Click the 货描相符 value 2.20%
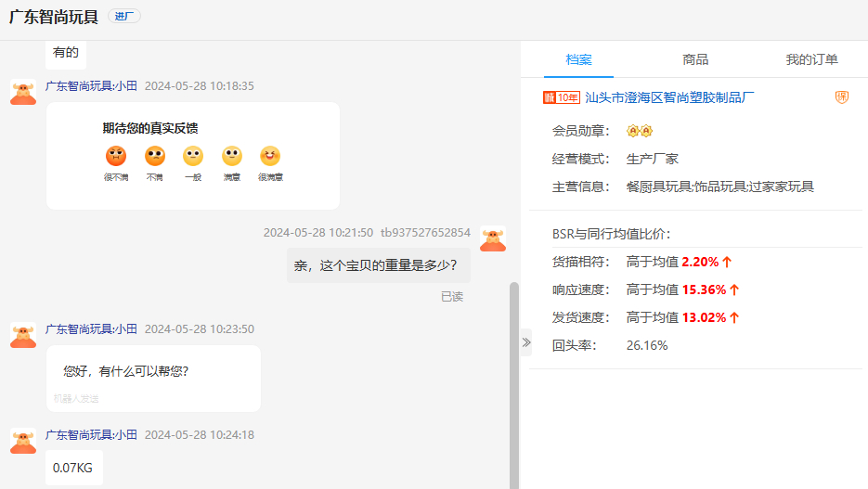The height and width of the screenshot is (489, 868). tap(700, 262)
